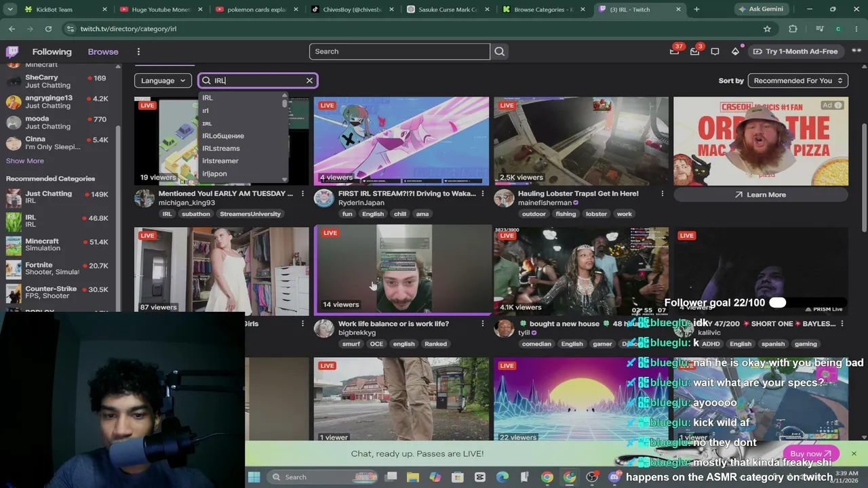
Task: Open the Whispers chat bubble icon
Action: (715, 52)
